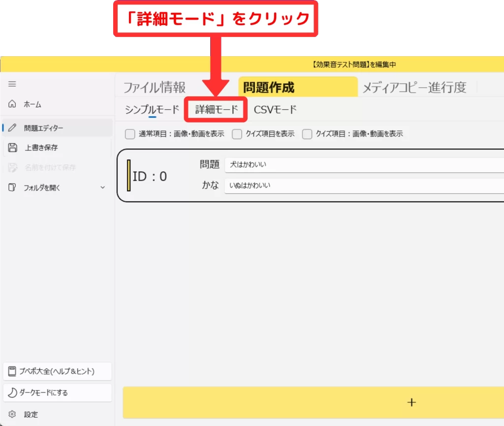The width and height of the screenshot is (504, 426).
Task: Click the 問題 text field with 犬はかわいい
Action: (x=363, y=165)
